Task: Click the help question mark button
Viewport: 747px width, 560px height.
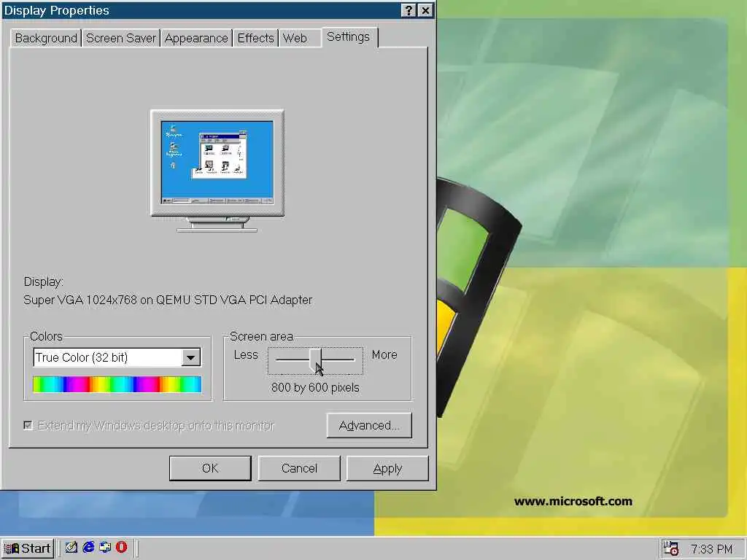Action: pos(409,10)
